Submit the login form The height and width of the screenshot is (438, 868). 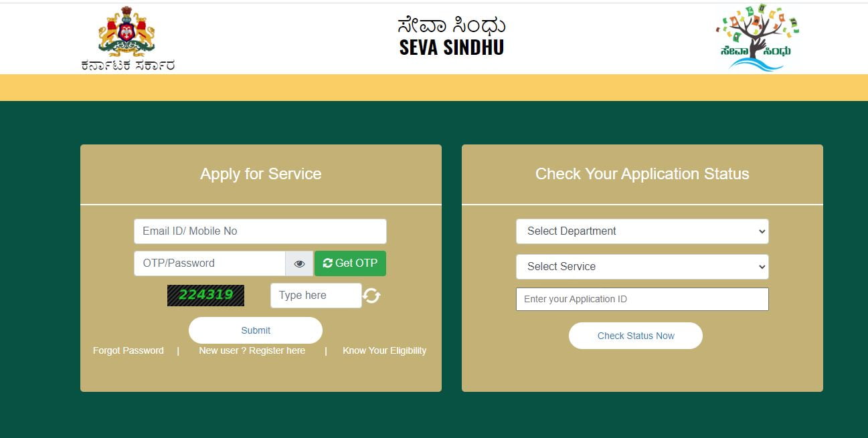[256, 330]
